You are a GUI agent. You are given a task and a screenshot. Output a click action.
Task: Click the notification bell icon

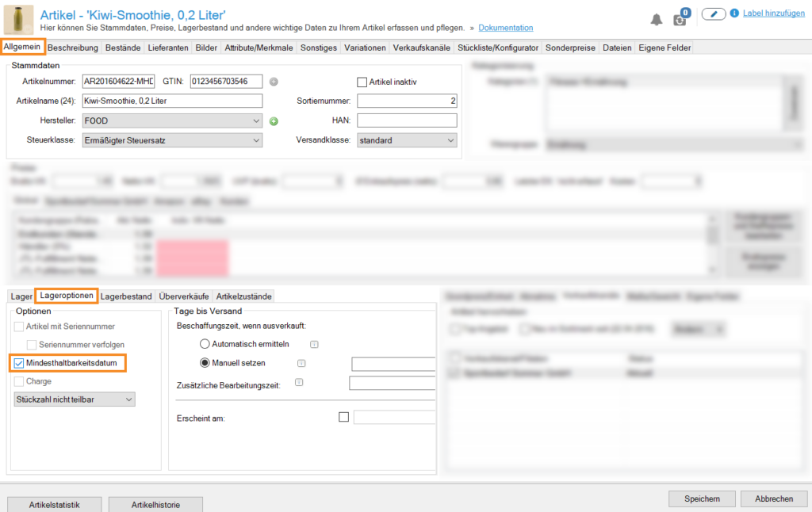pos(657,19)
